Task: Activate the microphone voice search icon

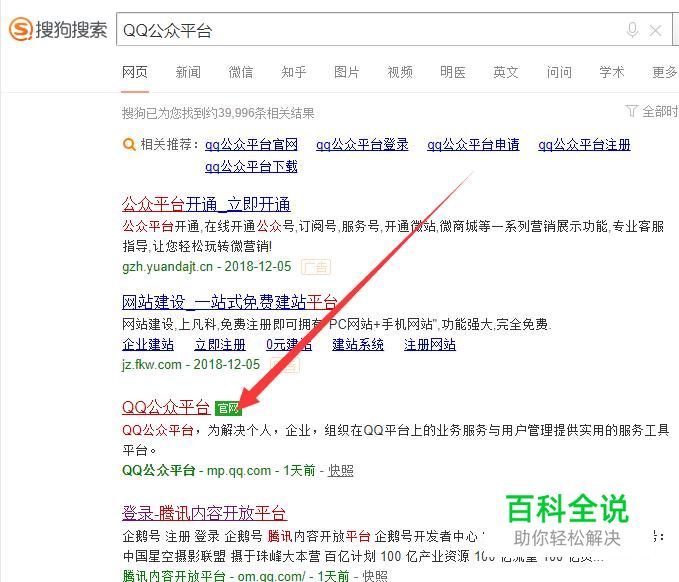Action: tap(632, 30)
